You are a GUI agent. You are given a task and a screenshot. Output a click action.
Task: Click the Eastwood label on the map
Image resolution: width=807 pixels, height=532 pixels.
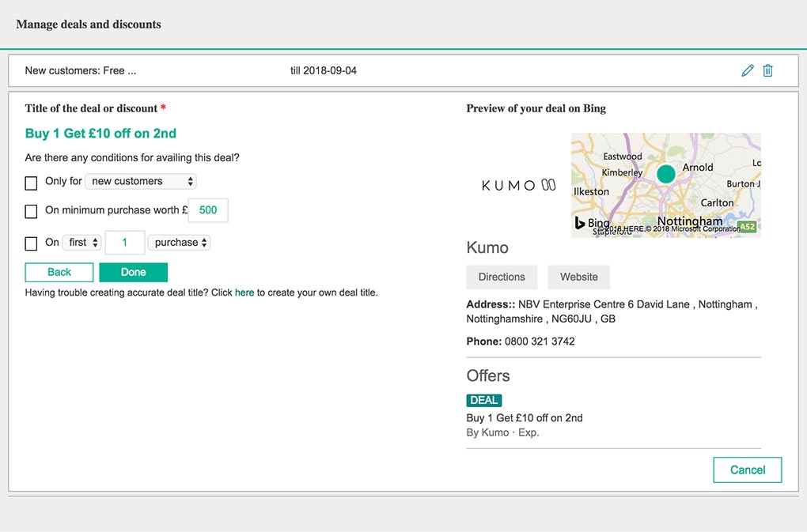tap(622, 157)
